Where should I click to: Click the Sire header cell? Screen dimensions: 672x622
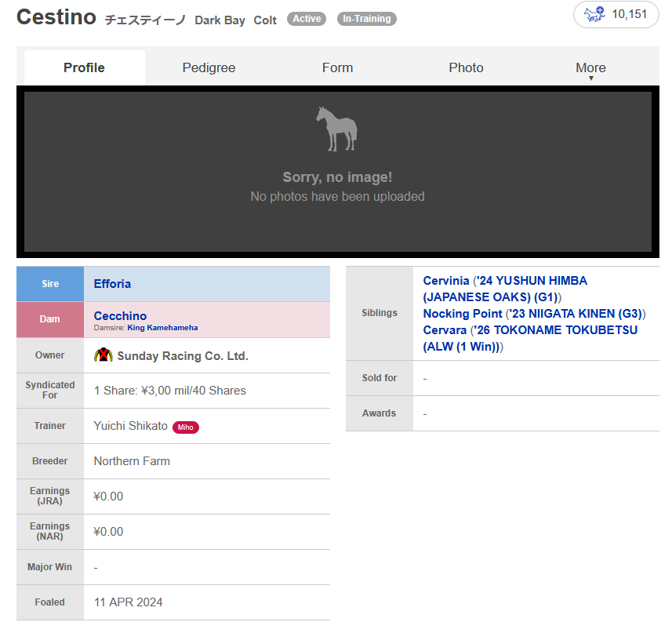[50, 284]
